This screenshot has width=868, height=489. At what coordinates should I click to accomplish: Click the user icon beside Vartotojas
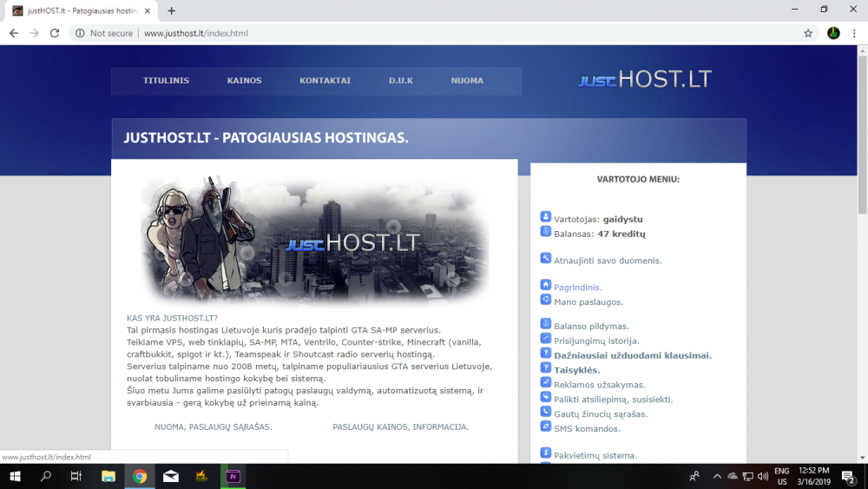[545, 216]
